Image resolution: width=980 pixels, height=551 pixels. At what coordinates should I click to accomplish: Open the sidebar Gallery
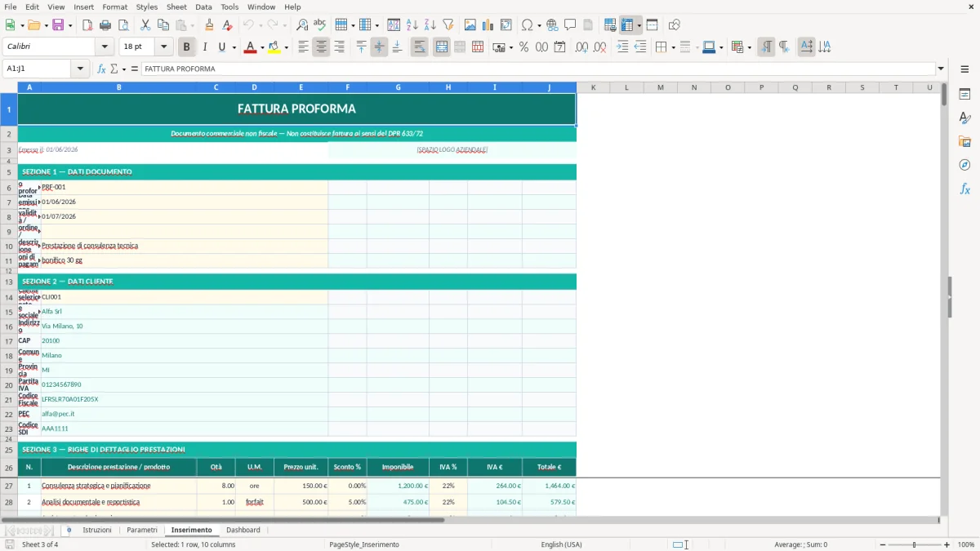(964, 141)
